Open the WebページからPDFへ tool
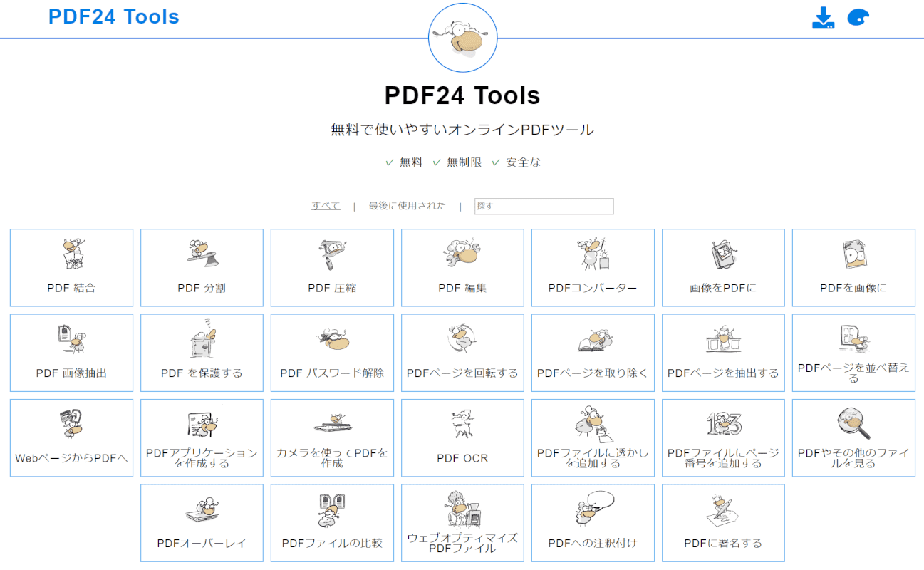The image size is (924, 570). 71,437
